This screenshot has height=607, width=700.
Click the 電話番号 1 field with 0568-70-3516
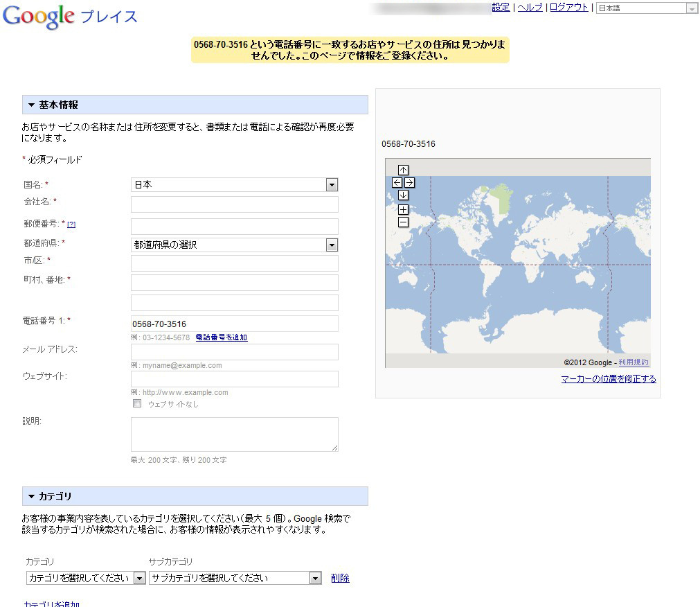(x=235, y=324)
